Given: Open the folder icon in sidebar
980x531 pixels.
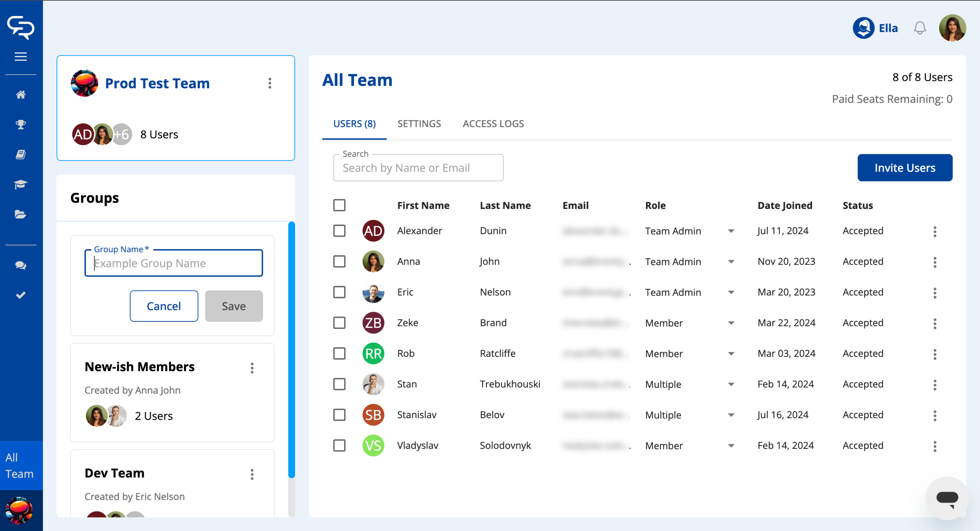Looking at the screenshot, I should point(21,214).
